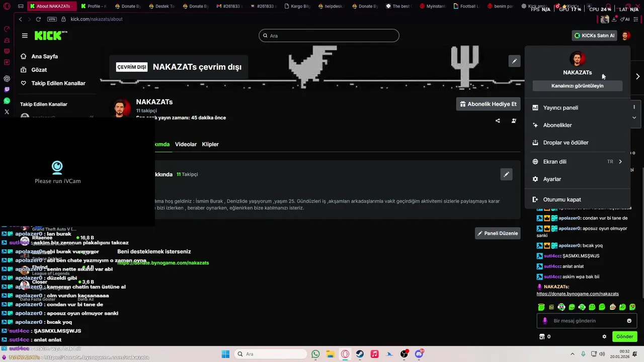Open the chat shop icon with 0
This screenshot has height=362, width=644.
[545, 337]
